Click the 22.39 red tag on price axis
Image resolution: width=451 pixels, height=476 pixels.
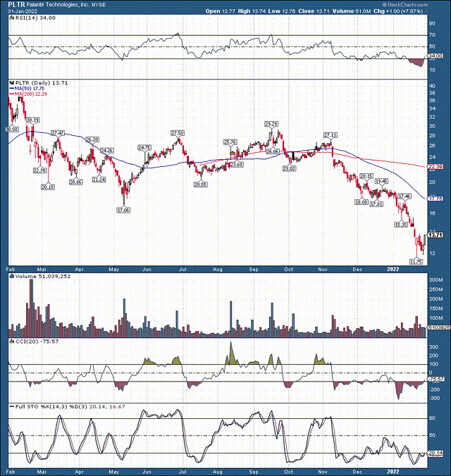point(435,167)
